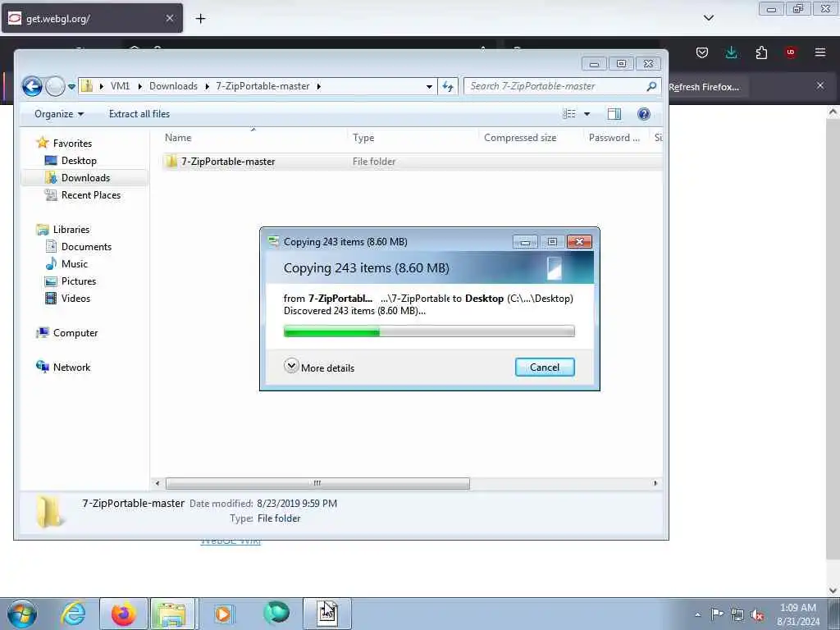Open Documents library

click(x=86, y=247)
